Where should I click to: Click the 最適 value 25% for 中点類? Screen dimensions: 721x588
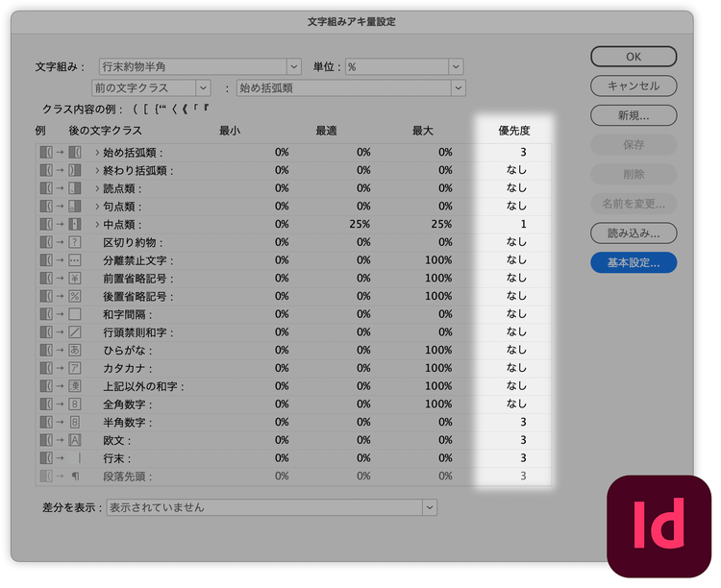(x=360, y=224)
